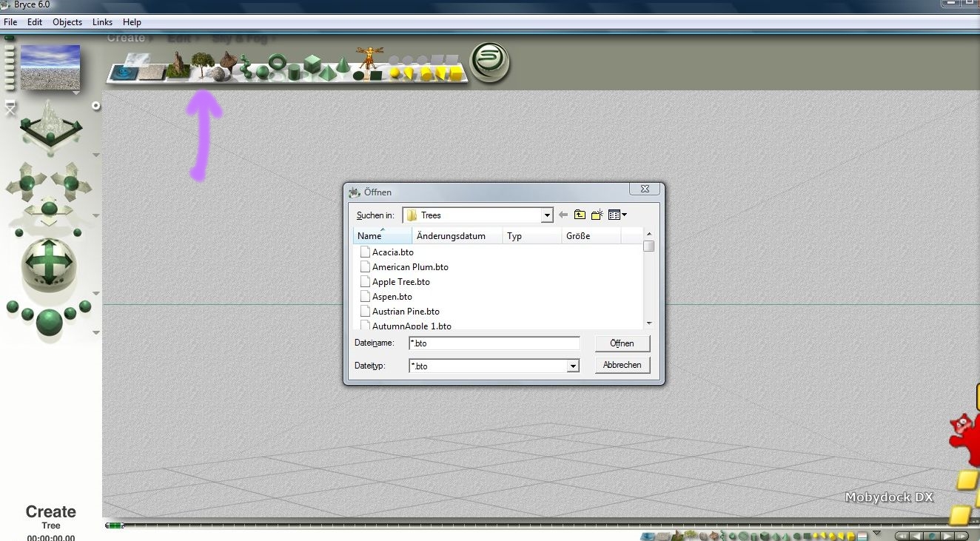Switch to the Create palette tab
This screenshot has height=541, width=980.
[x=127, y=38]
